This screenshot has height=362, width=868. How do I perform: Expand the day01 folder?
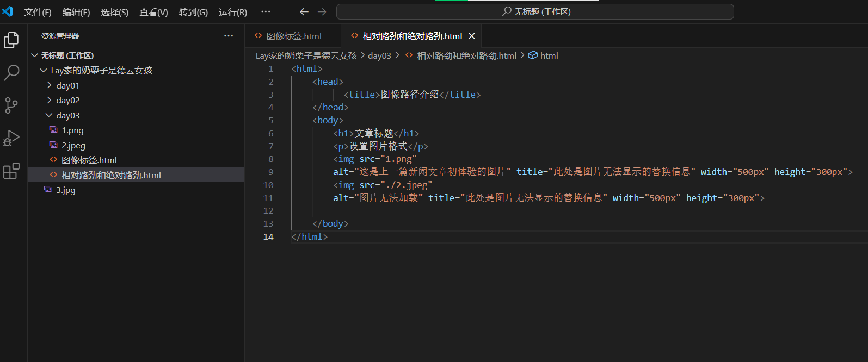click(x=67, y=85)
